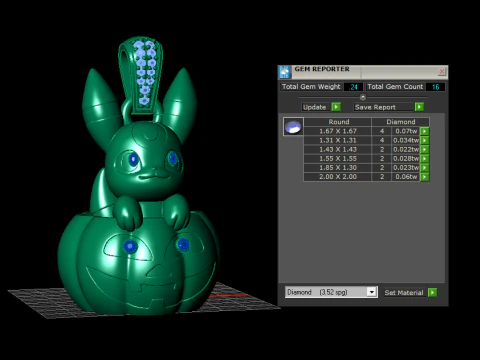
Task: Click the Gem Reporter title bar icon
Action: point(284,72)
